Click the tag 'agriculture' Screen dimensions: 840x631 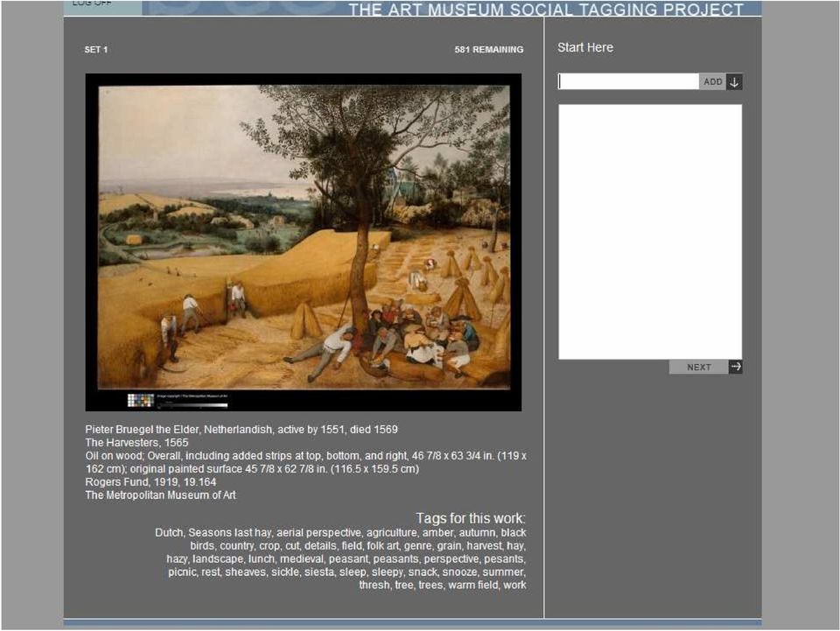[391, 532]
